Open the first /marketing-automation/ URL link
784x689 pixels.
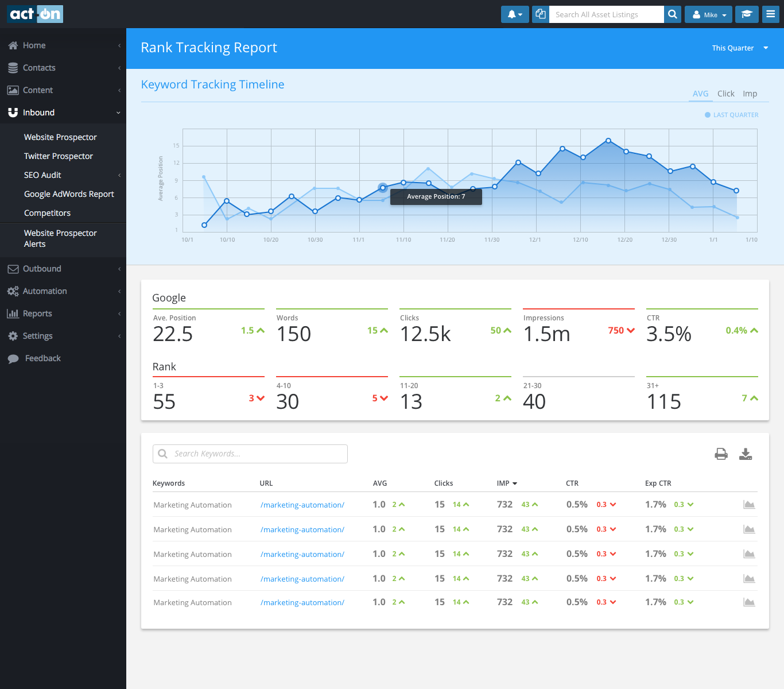[x=302, y=505]
